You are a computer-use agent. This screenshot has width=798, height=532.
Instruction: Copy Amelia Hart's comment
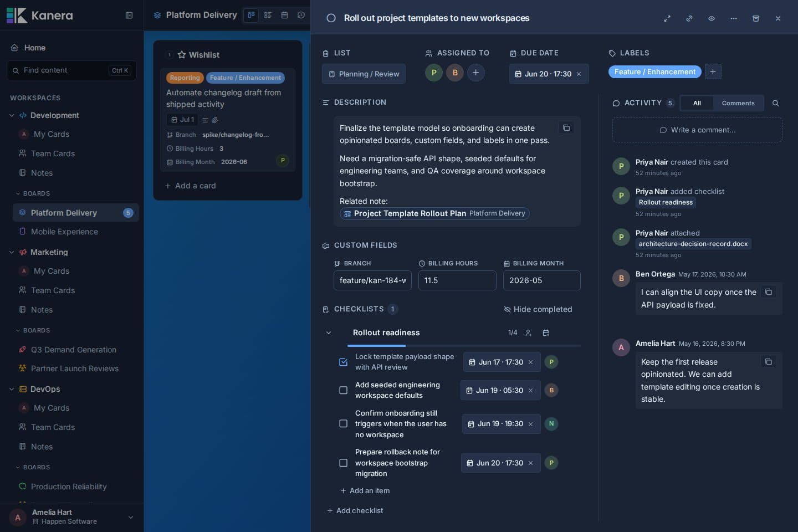tap(769, 362)
